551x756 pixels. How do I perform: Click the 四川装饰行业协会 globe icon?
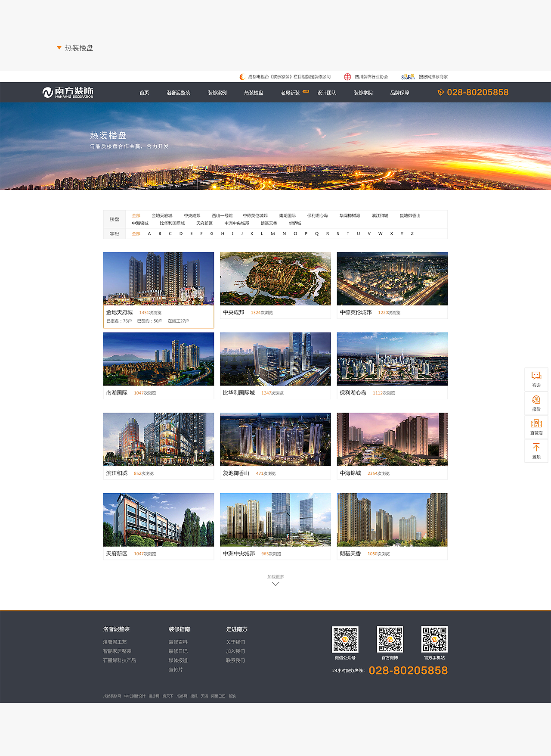coord(347,77)
